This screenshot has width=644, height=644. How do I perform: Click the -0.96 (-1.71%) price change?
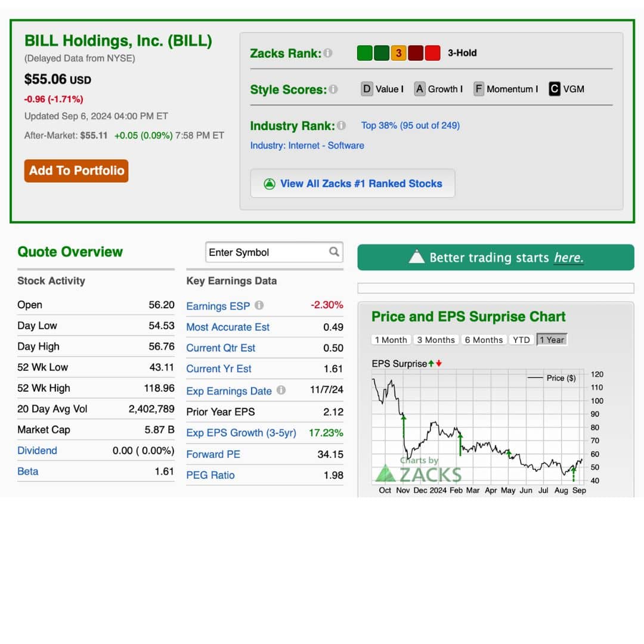click(x=54, y=99)
